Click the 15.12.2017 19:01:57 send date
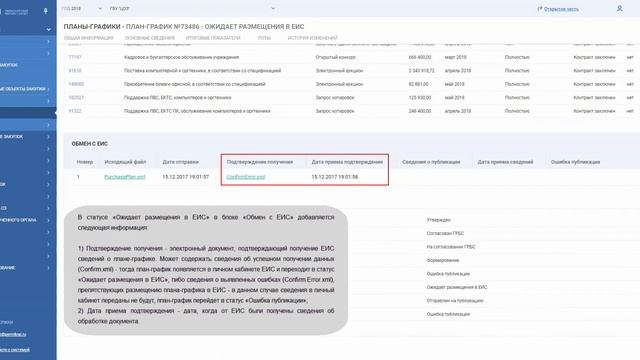Screen dimensions: 640x360 186,177
